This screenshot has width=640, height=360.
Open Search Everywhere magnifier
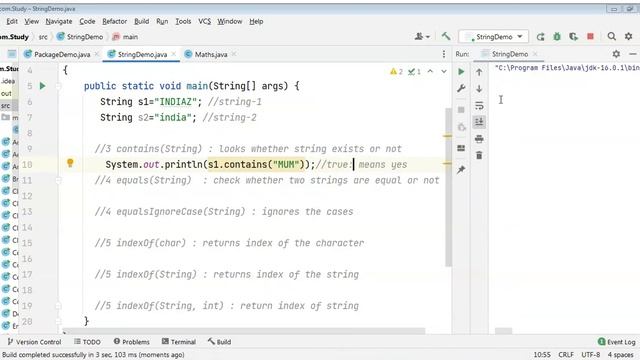(x=611, y=36)
